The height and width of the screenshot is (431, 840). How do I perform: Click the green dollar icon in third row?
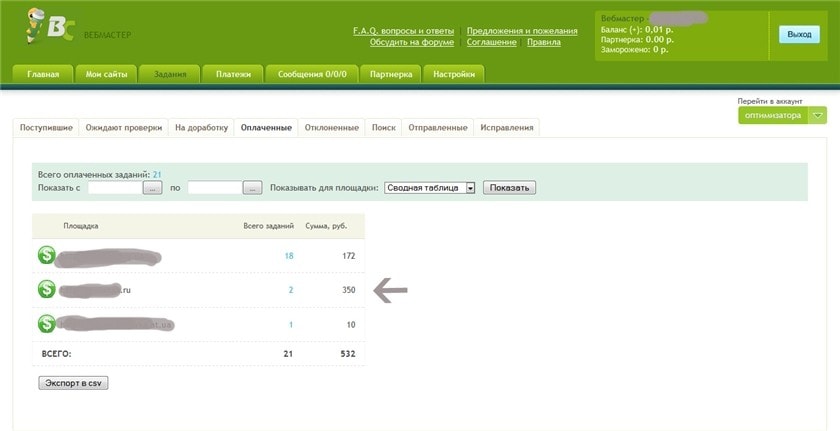[x=46, y=324]
